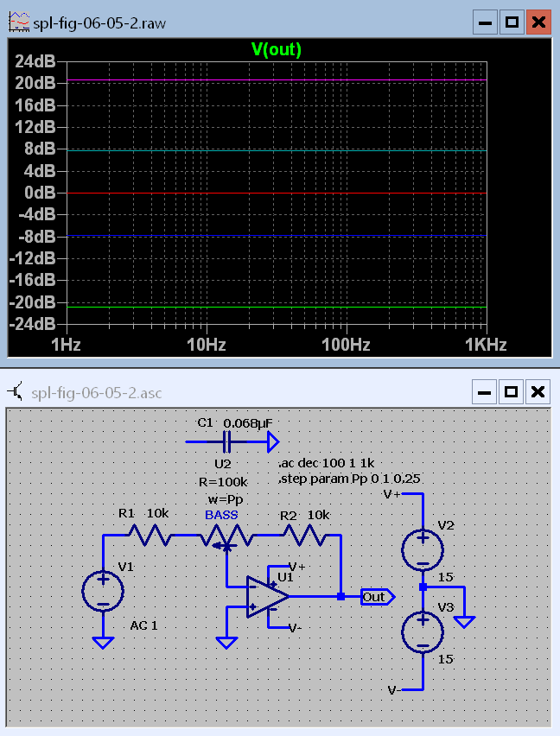Close the spl-fig-06-05-2.asc schematic window

point(538,392)
